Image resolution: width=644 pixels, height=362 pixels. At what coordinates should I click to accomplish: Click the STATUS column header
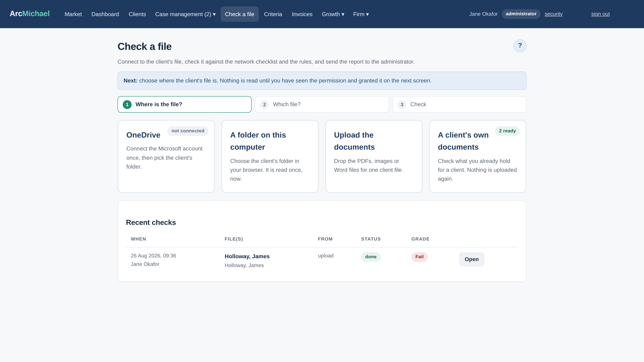[371, 239]
